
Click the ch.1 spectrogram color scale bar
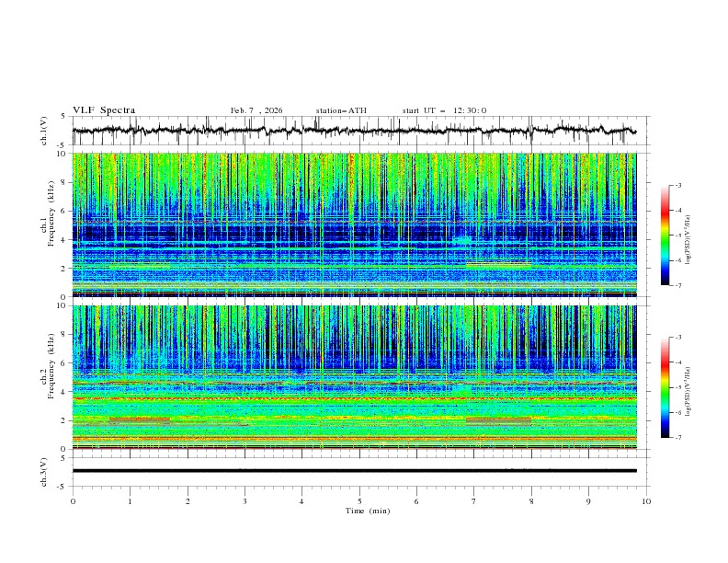(x=665, y=236)
